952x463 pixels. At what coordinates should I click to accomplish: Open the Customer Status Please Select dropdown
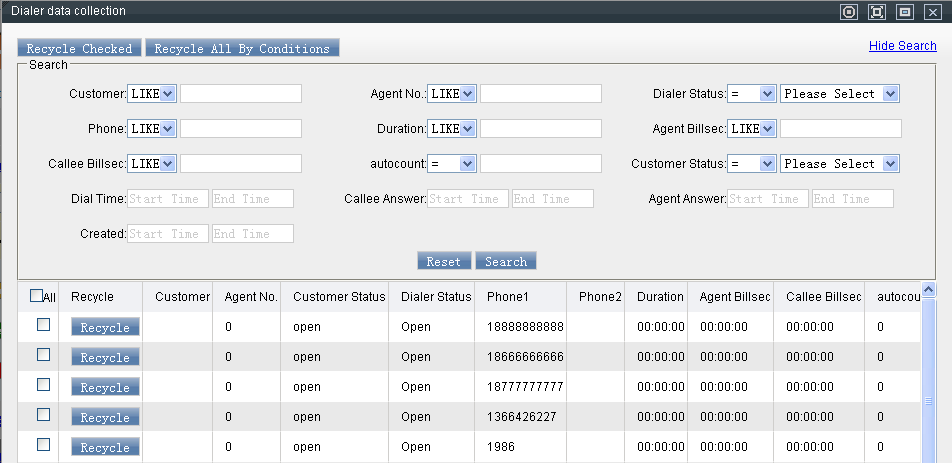pyautogui.click(x=840, y=164)
